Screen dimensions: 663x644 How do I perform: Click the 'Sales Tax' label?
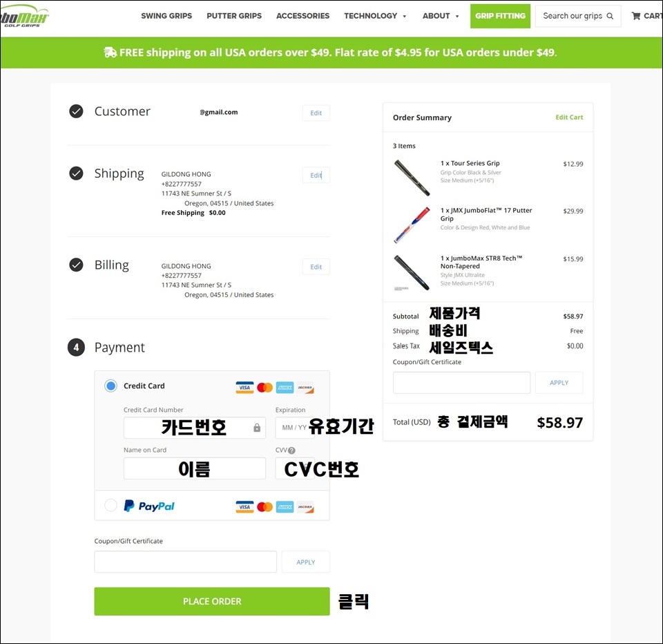click(406, 346)
